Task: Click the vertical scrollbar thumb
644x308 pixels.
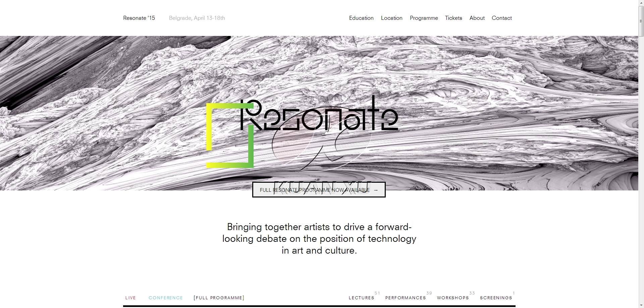Action: [641, 21]
